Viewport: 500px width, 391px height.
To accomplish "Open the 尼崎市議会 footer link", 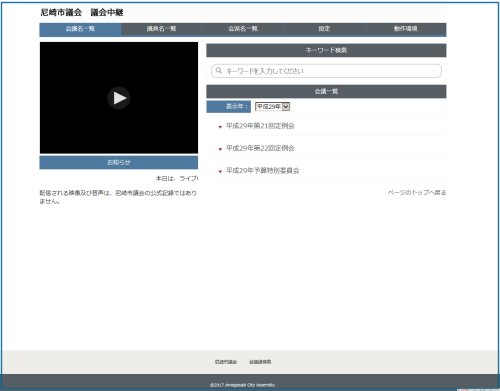I will click(x=226, y=362).
